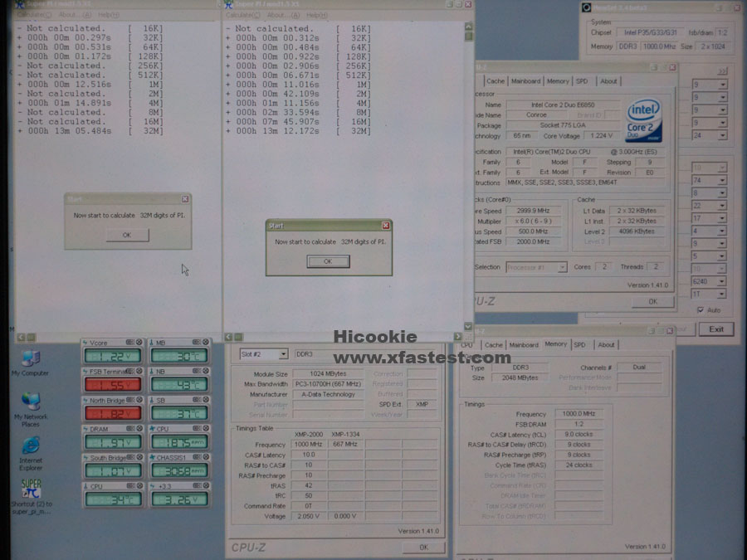Expand the MemSet command rate dropdown set to 1T
The height and width of the screenshot is (560, 747).
[x=723, y=295]
